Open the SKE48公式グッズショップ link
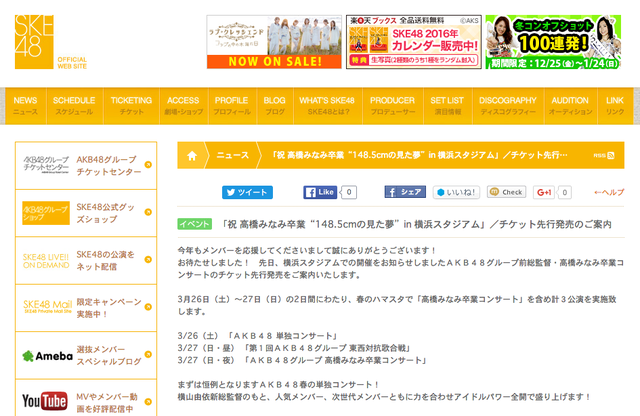Screen dimensions: 640x416 [x=105, y=213]
